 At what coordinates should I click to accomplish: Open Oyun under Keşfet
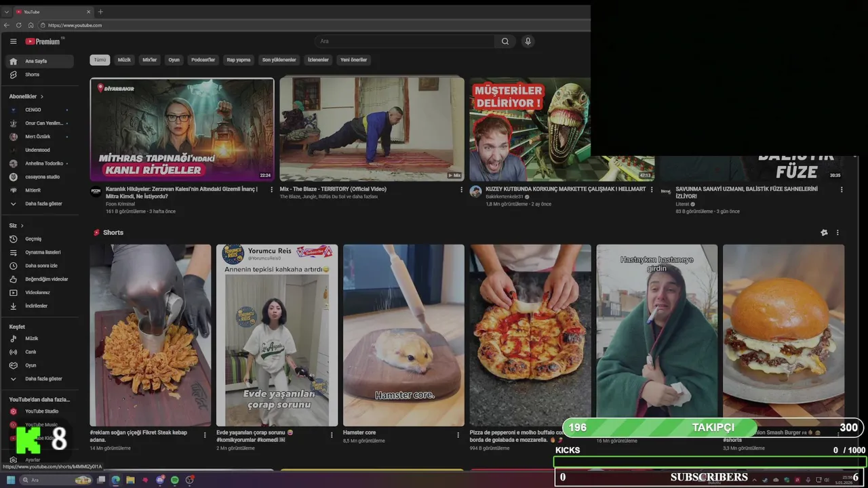[x=41, y=365]
